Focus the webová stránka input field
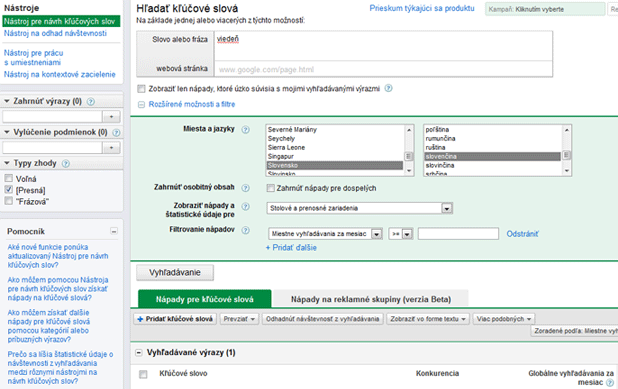The width and height of the screenshot is (618, 389). pos(383,69)
